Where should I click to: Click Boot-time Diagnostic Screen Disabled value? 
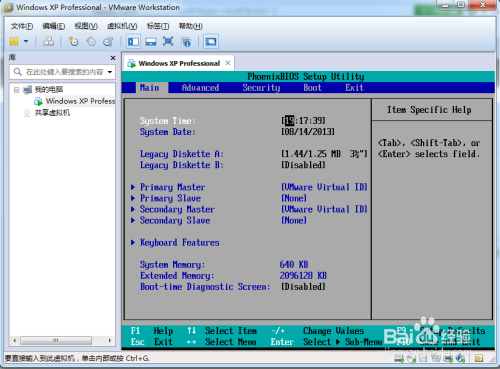[x=303, y=287]
